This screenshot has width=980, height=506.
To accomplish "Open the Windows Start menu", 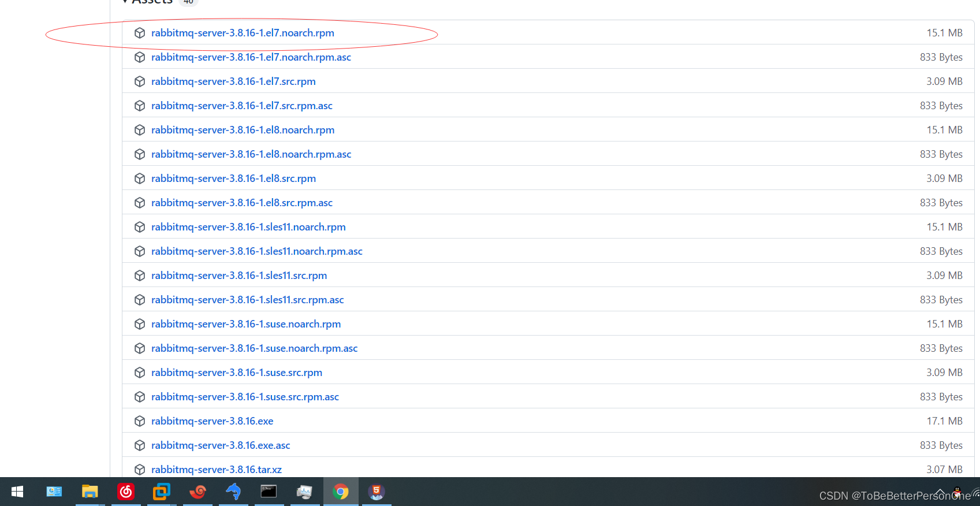I will [x=17, y=492].
